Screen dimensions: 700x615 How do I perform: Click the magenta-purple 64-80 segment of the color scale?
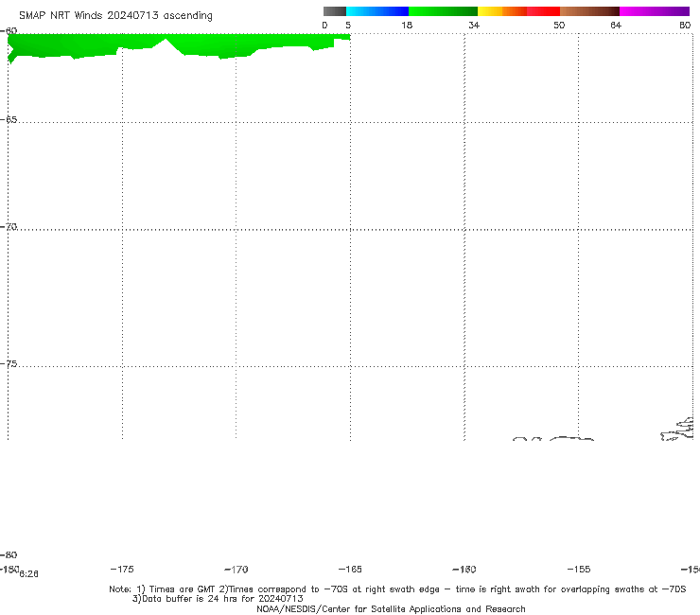pyautogui.click(x=655, y=11)
